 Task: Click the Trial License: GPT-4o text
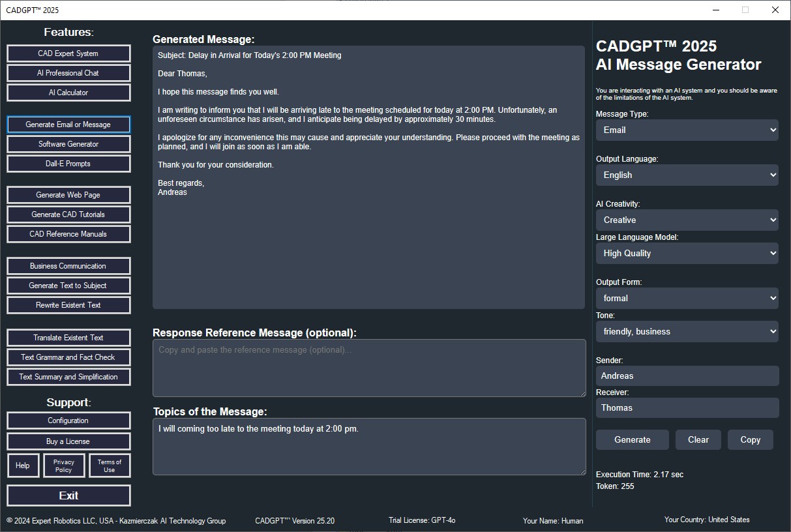[x=422, y=520]
